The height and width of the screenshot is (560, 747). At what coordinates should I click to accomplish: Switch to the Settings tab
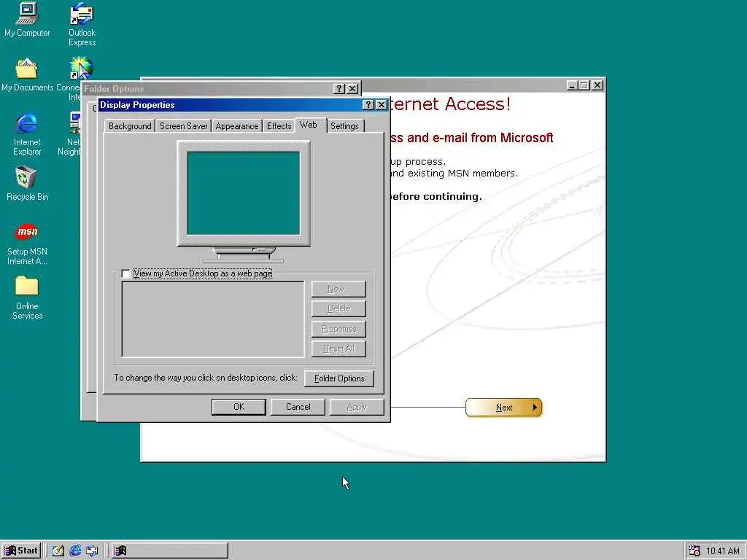pos(344,126)
